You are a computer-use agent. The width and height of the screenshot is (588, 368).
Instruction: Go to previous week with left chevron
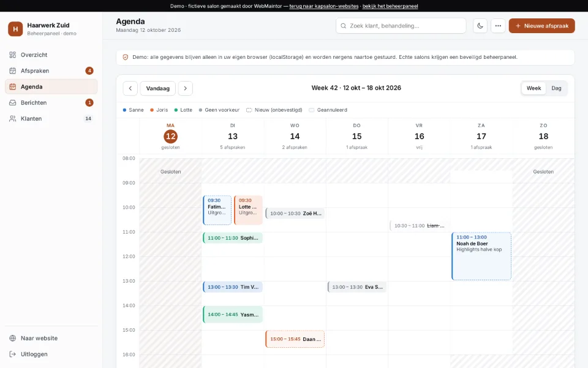coord(130,88)
